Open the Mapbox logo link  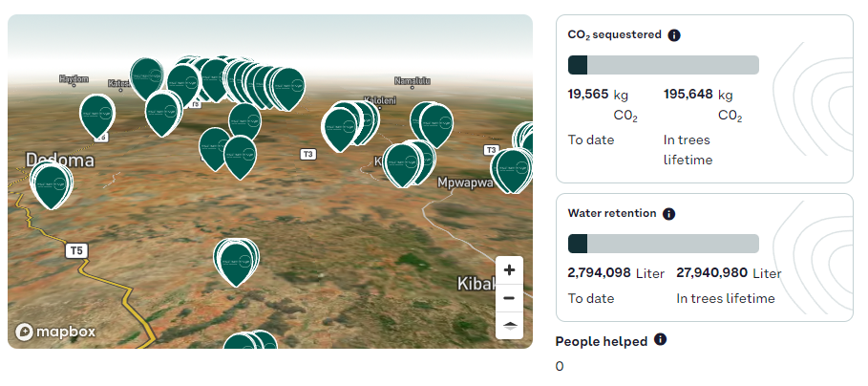click(x=55, y=332)
